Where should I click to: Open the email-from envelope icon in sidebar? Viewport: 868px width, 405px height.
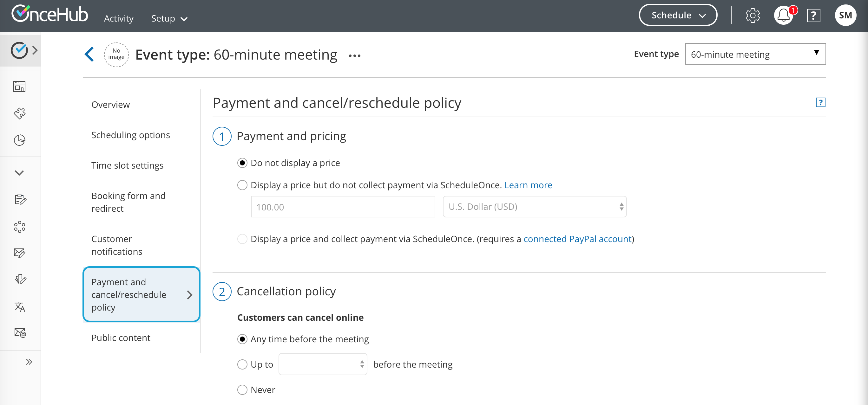(x=20, y=333)
